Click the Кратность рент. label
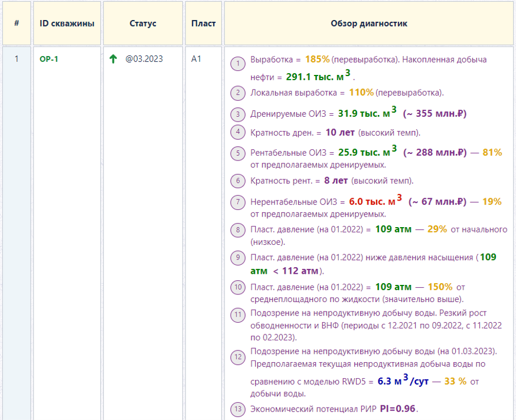The image size is (516, 420). (281, 181)
